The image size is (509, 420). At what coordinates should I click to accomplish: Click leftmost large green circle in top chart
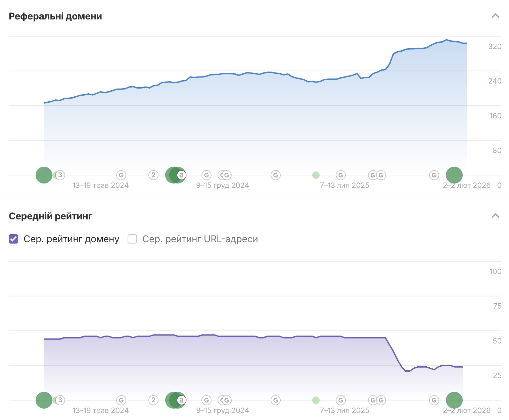44,175
